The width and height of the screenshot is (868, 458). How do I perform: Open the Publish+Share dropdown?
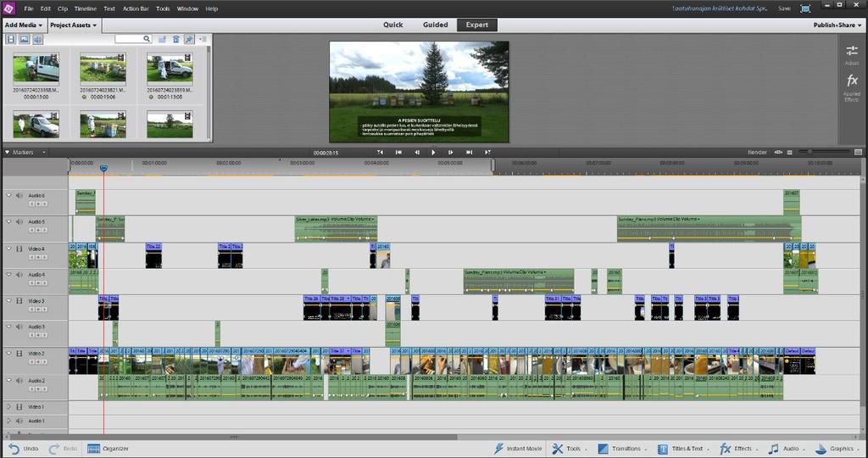[x=837, y=25]
